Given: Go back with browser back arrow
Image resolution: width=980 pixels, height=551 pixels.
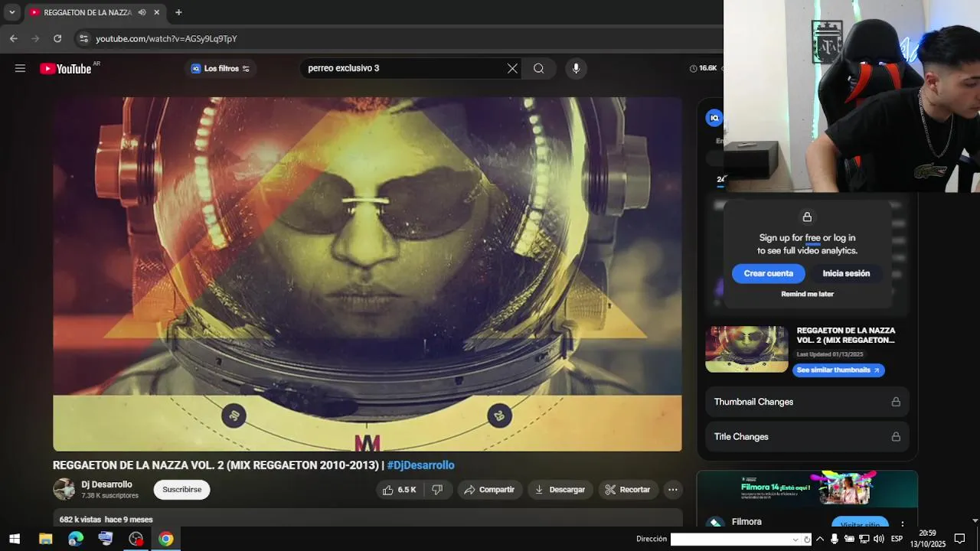Looking at the screenshot, I should coord(14,38).
